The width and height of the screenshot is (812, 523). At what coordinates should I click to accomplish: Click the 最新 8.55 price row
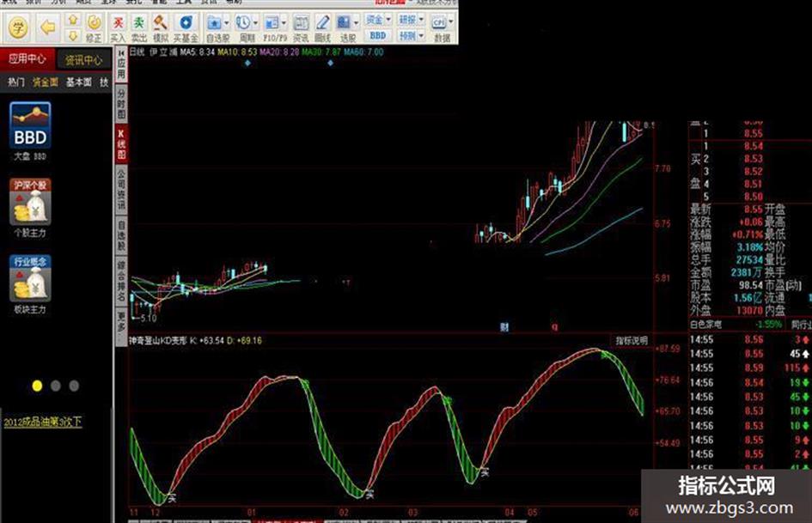pos(726,210)
